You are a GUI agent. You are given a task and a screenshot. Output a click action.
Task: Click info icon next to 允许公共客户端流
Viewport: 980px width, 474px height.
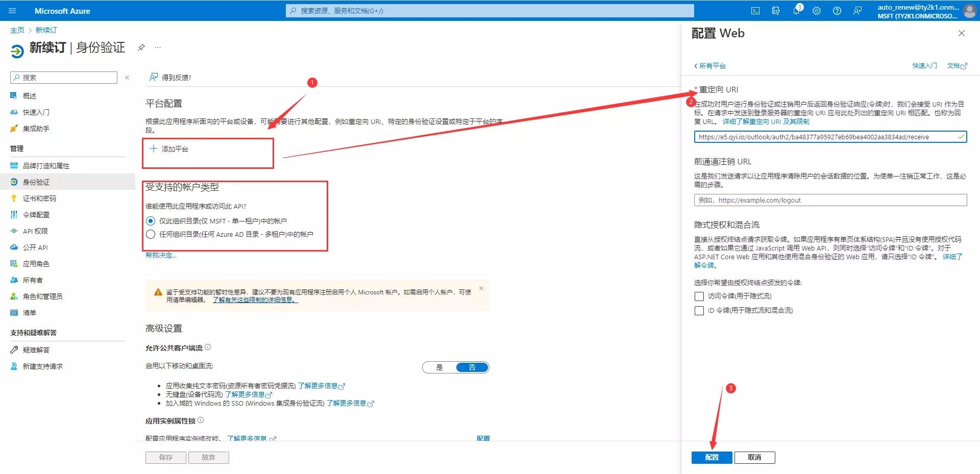208,347
